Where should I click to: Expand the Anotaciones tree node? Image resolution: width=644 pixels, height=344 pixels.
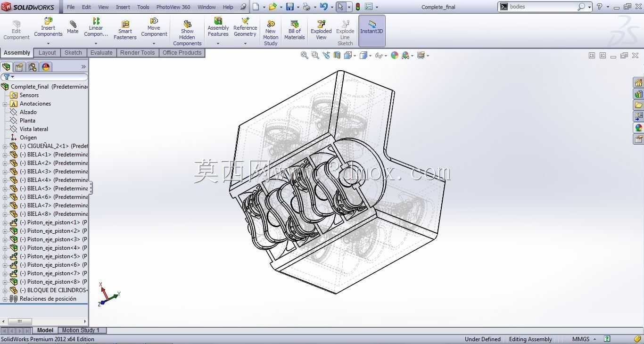[5, 104]
